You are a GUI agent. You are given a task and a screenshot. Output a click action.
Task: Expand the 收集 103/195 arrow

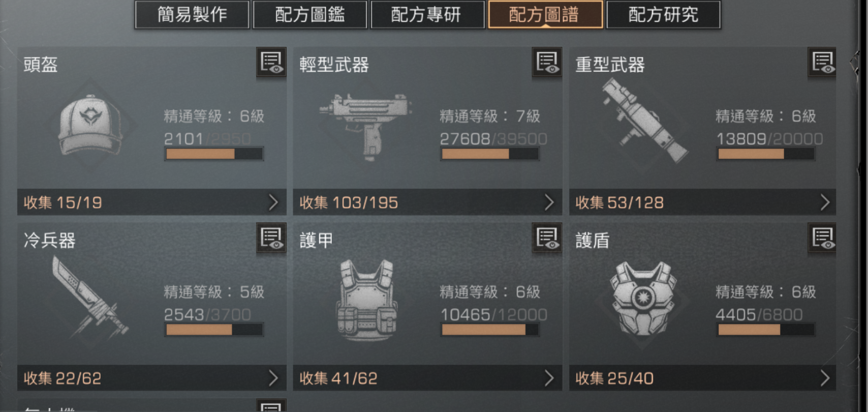(x=549, y=202)
